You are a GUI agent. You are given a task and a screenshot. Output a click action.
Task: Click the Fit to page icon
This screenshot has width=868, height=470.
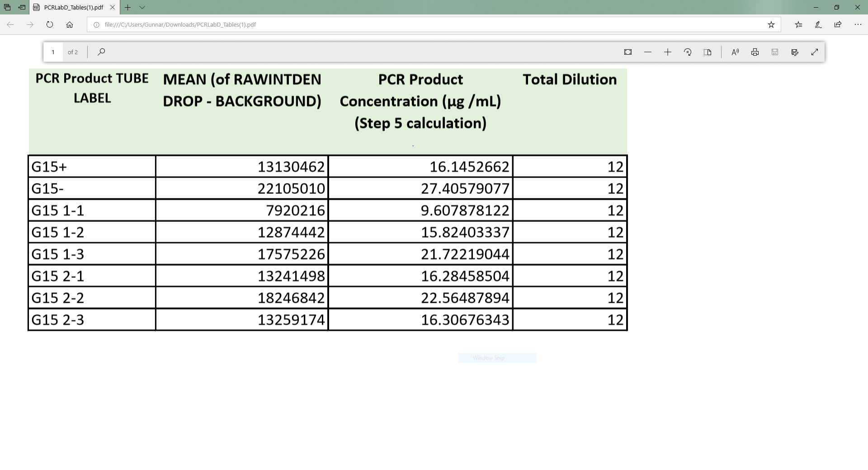click(628, 52)
